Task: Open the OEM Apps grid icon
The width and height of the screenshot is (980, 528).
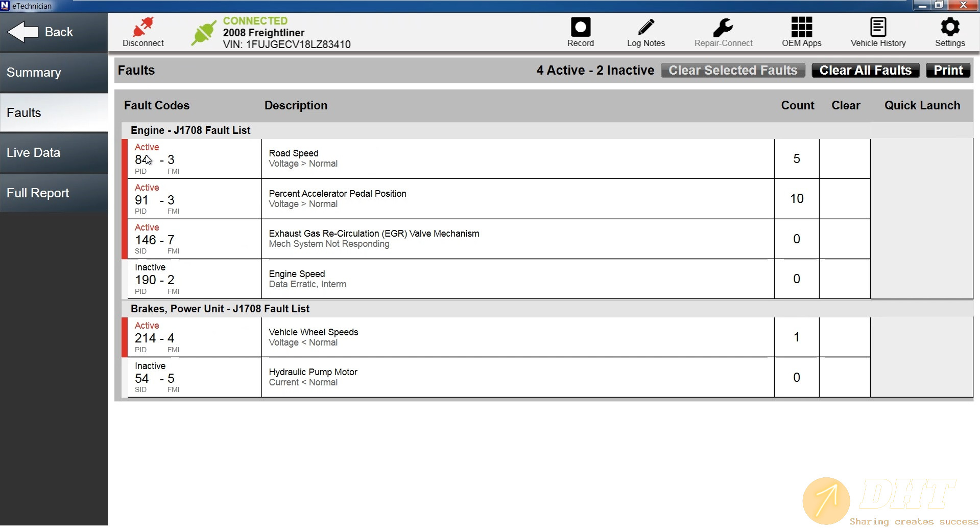Action: click(801, 27)
